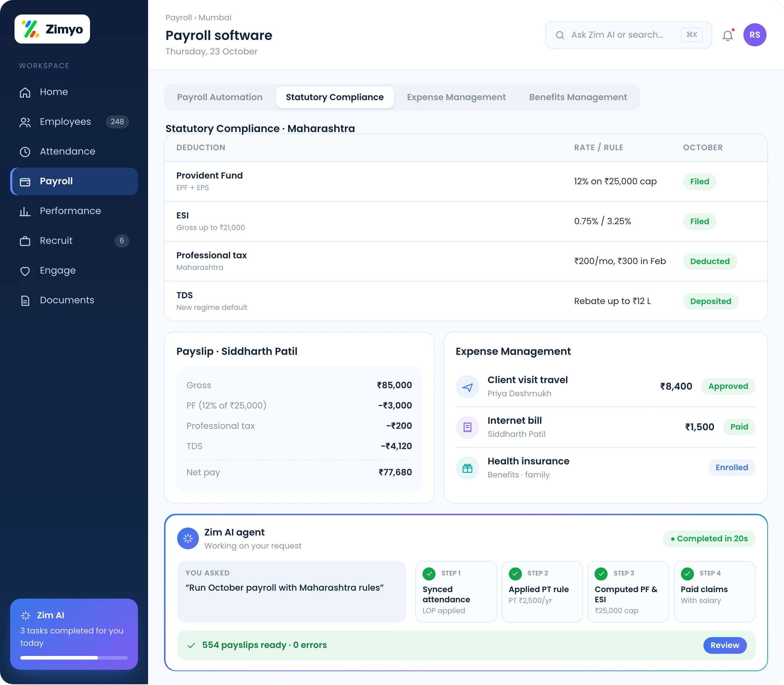Click the ESI Filed status
The width and height of the screenshot is (784, 685).
point(699,222)
